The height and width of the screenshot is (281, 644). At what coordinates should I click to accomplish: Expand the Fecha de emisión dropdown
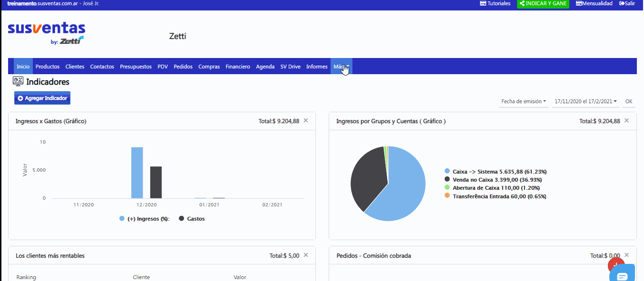coord(524,101)
